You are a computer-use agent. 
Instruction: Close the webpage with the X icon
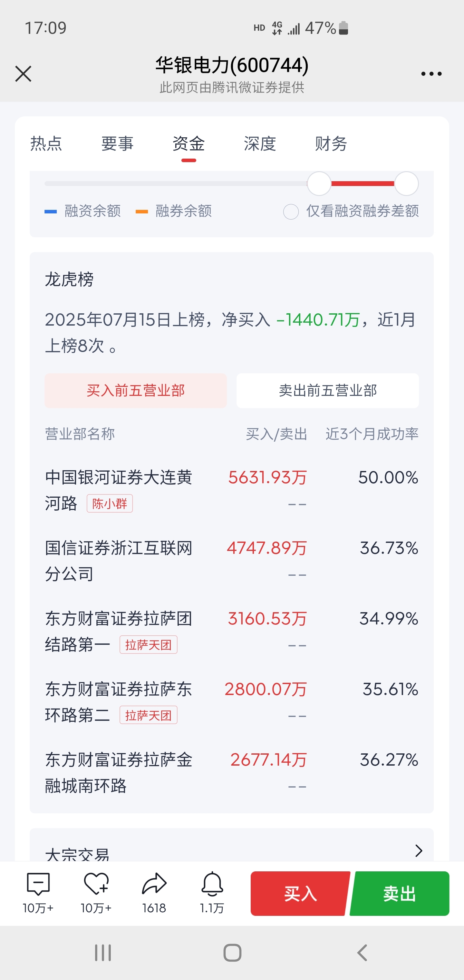(x=23, y=74)
